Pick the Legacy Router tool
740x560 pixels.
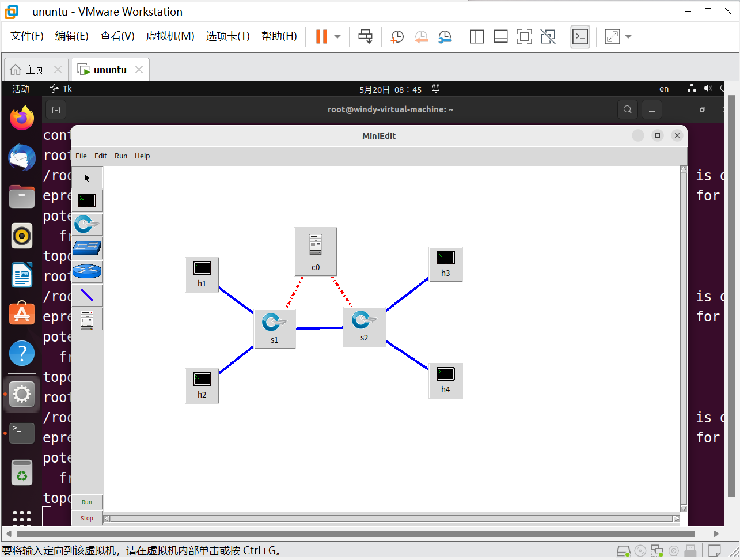86,271
